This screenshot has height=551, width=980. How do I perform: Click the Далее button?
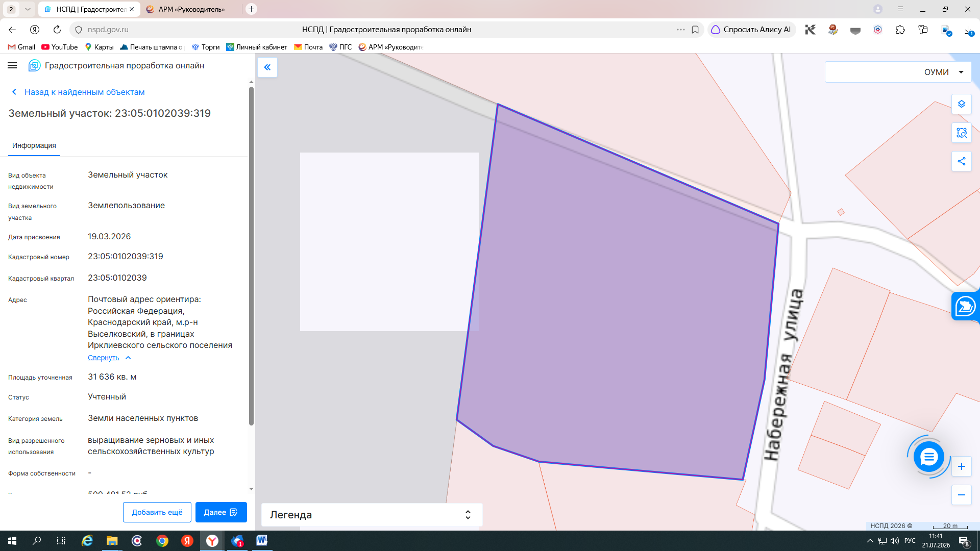click(221, 512)
